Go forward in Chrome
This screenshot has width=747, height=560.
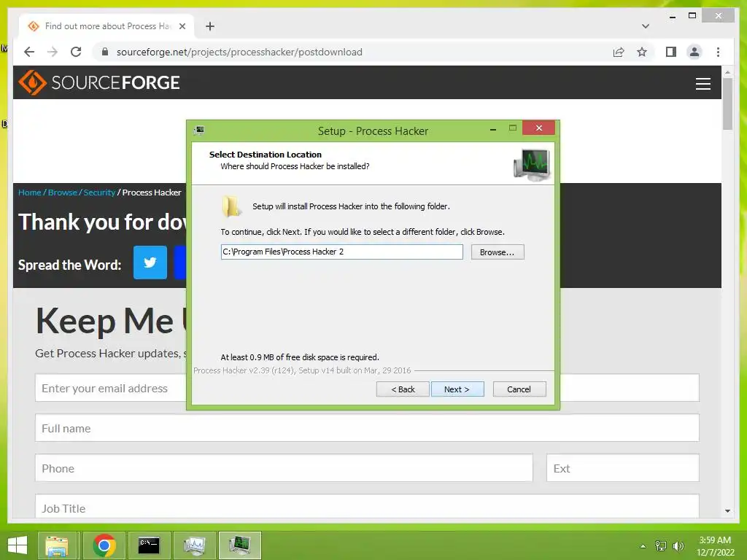[x=53, y=52]
